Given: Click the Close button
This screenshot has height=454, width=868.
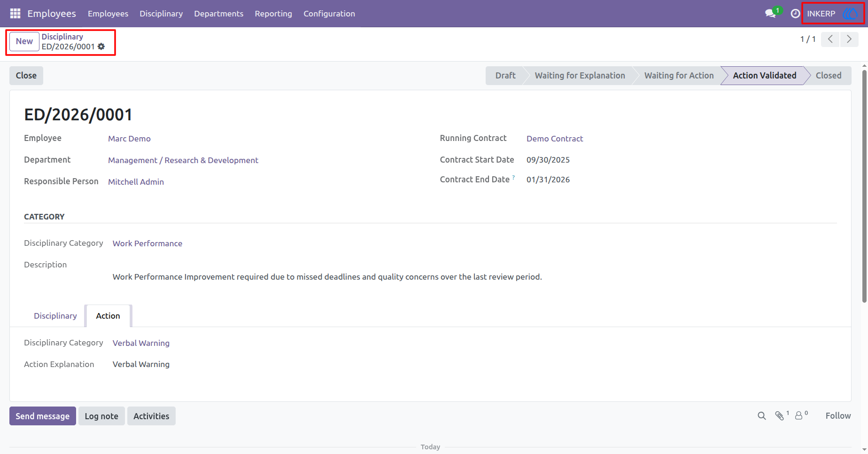Looking at the screenshot, I should [x=26, y=76].
